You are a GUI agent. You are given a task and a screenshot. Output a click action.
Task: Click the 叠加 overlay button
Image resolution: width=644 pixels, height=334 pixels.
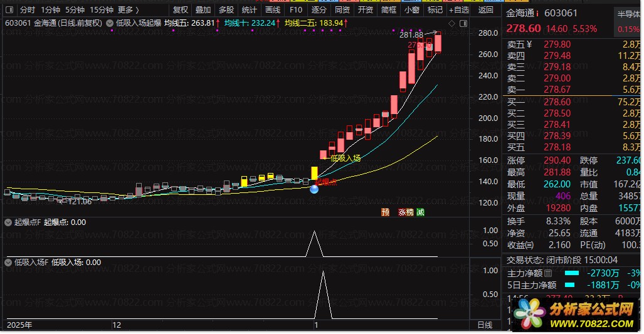pos(203,9)
